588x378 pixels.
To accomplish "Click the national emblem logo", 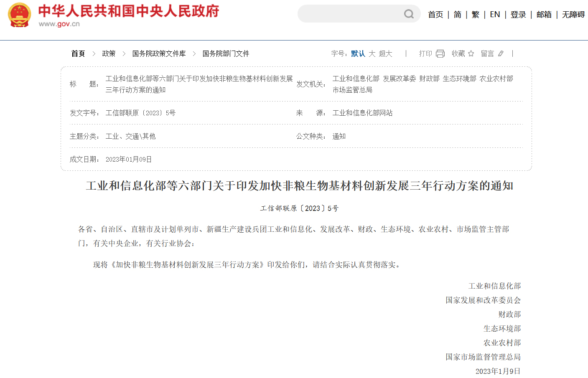I will pyautogui.click(x=19, y=15).
